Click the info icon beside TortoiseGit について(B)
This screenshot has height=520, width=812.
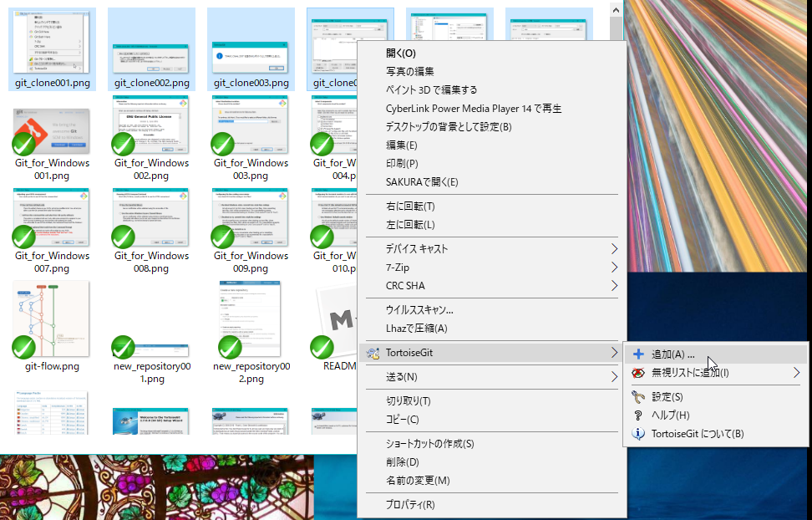(x=639, y=434)
